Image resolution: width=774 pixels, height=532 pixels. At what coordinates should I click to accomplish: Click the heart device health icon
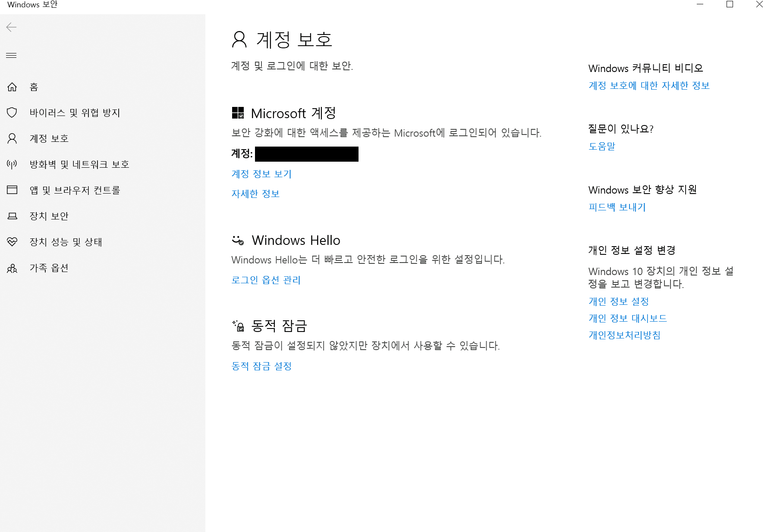click(x=12, y=241)
